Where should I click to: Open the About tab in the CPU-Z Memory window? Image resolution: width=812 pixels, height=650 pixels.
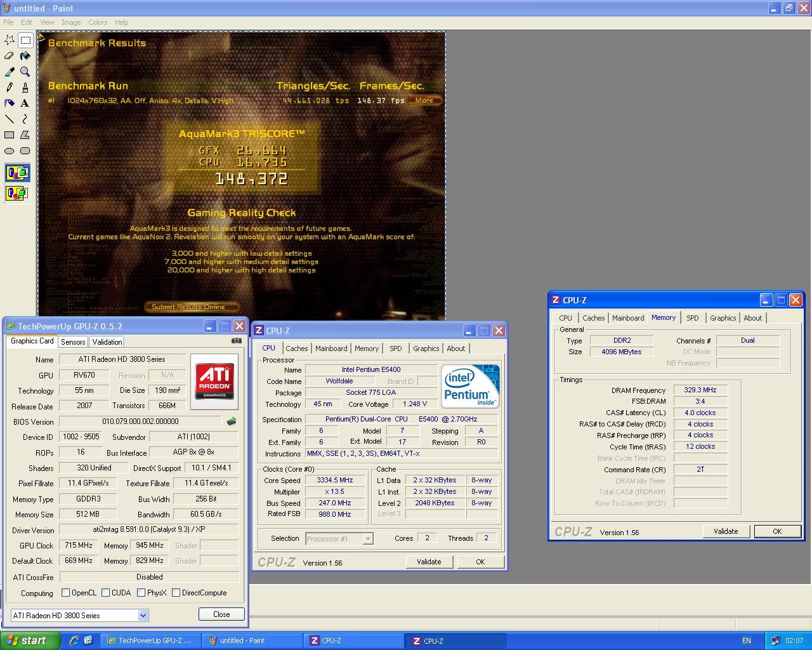tap(753, 318)
